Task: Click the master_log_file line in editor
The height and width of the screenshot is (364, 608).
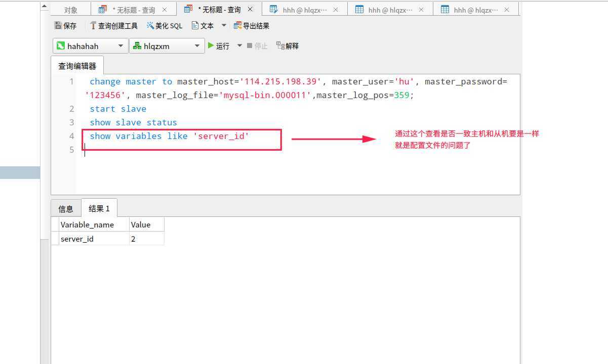Action: (x=250, y=95)
